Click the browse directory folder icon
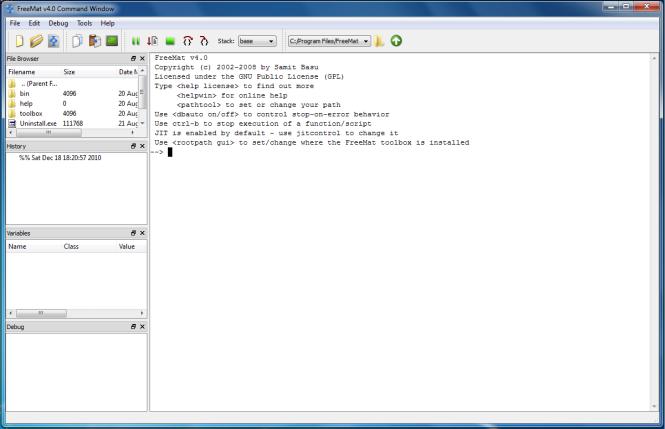The width and height of the screenshot is (665, 429). coord(379,41)
